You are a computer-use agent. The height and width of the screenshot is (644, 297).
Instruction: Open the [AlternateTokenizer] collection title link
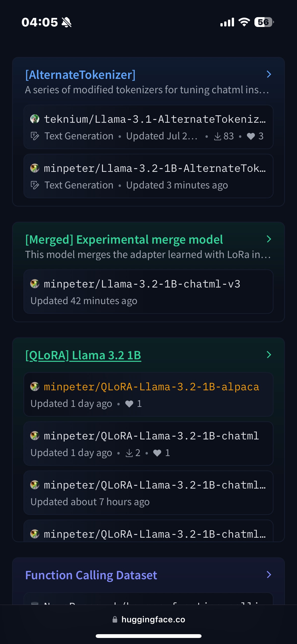[x=80, y=75]
